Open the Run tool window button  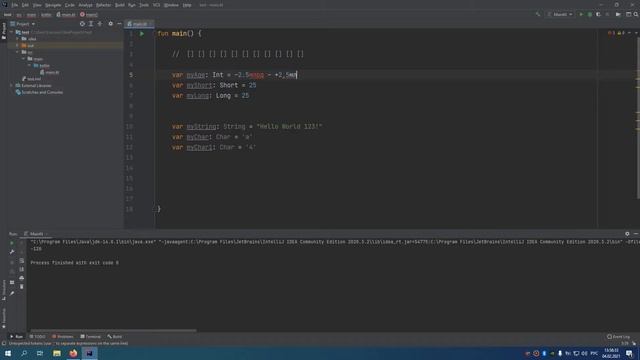(x=16, y=337)
